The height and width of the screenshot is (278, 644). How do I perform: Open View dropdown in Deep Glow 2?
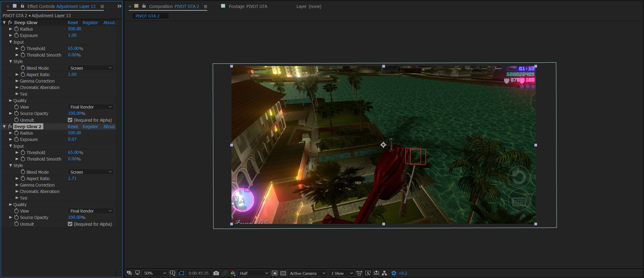(91, 211)
